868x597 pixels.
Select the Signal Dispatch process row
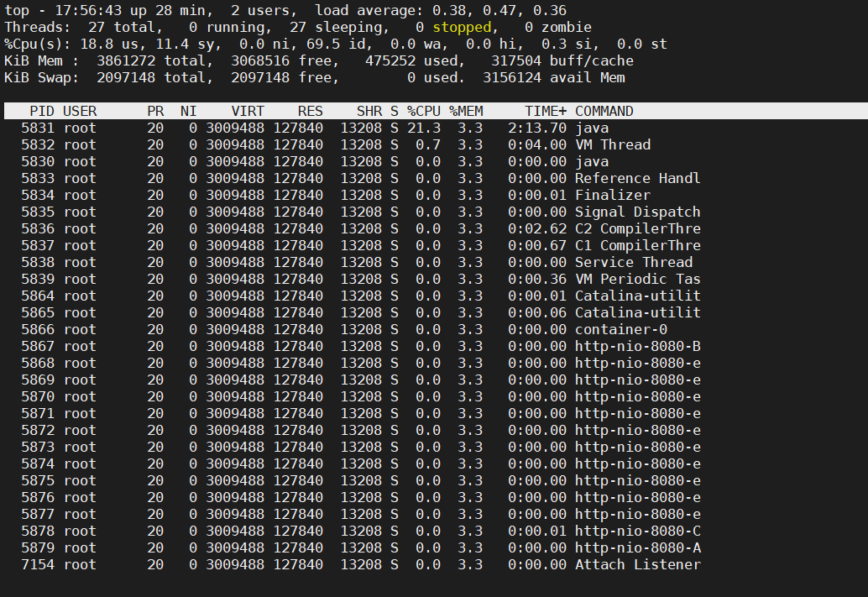(x=336, y=212)
